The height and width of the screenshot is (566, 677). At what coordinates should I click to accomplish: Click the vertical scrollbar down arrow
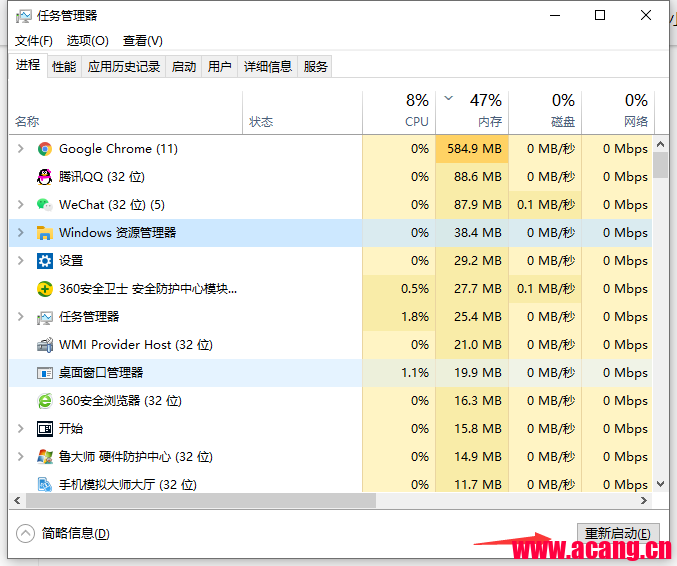click(660, 484)
